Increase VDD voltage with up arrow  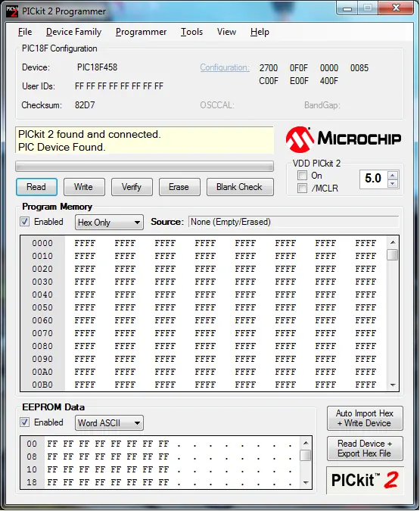point(393,176)
